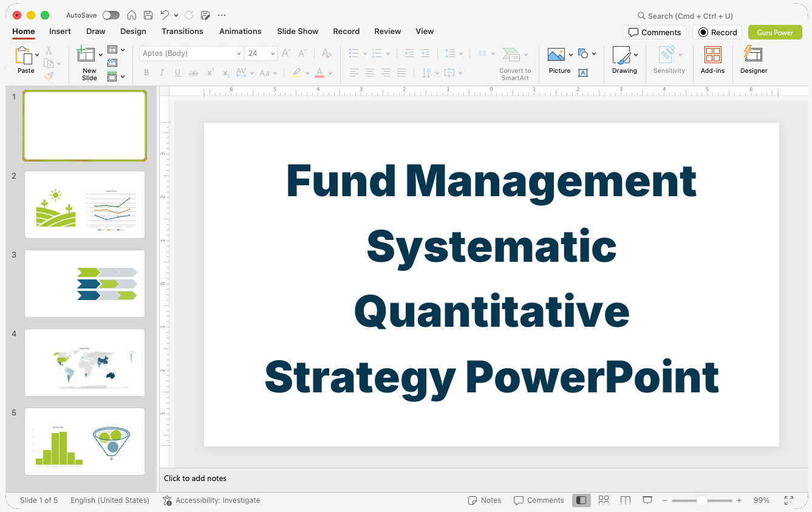Viewport: 812px width, 512px height.
Task: Expand the New Slide dropdown arrow
Action: pos(100,55)
